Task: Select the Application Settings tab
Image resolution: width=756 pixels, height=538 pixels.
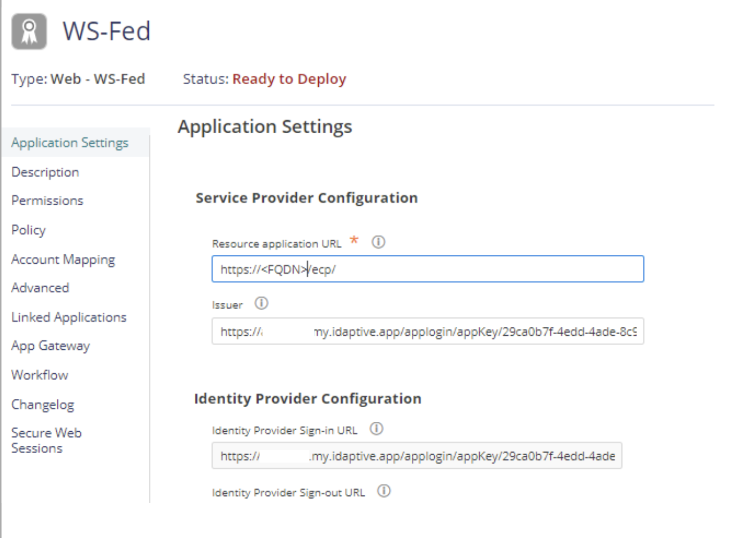Action: point(70,143)
